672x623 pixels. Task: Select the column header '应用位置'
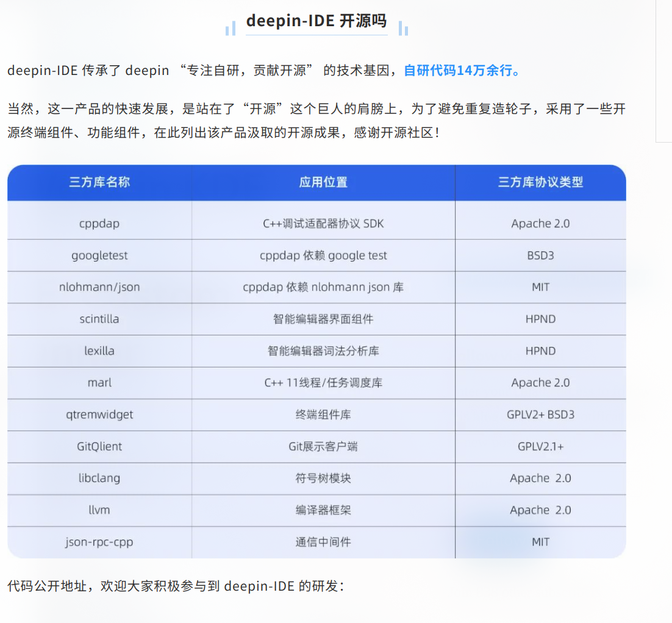pyautogui.click(x=323, y=182)
